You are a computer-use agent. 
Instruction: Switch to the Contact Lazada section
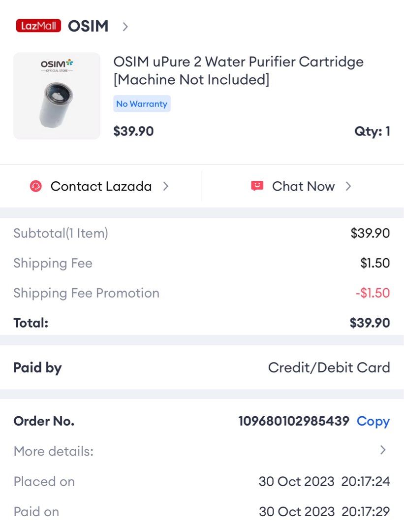click(100, 186)
